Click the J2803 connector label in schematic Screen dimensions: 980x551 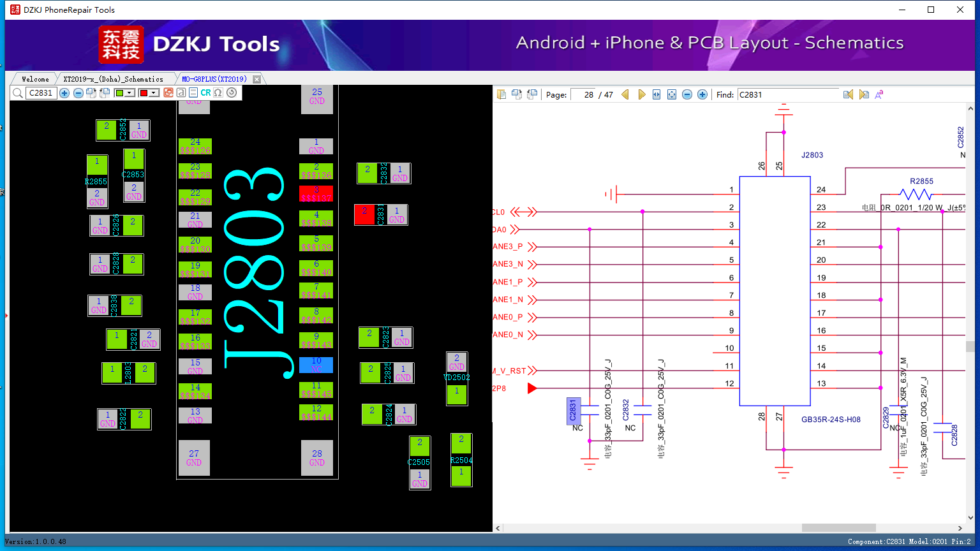(x=812, y=155)
